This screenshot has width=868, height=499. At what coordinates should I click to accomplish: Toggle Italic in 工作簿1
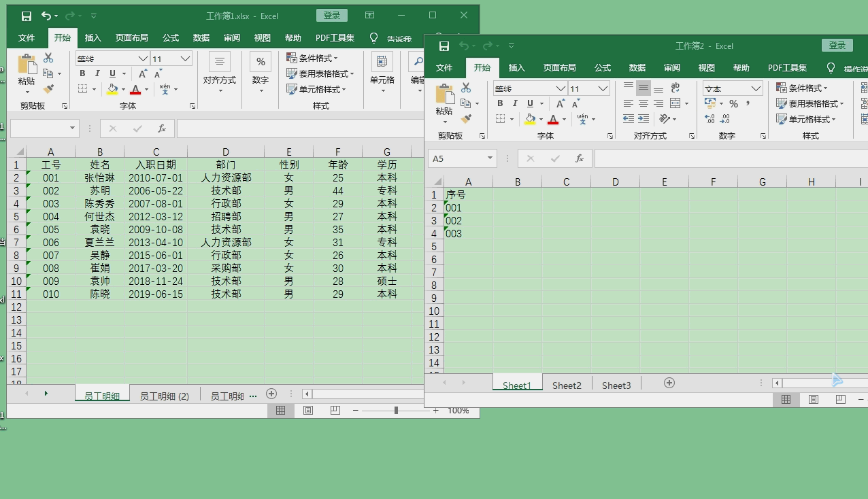tap(97, 73)
